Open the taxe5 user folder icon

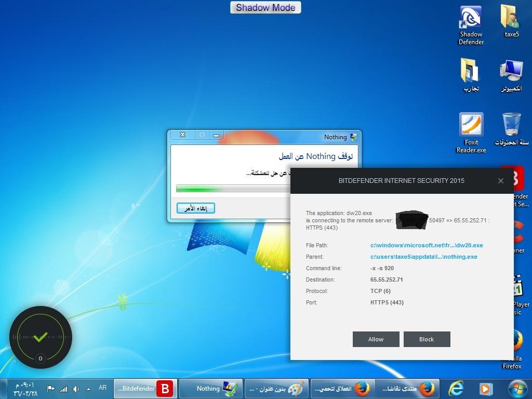(511, 20)
